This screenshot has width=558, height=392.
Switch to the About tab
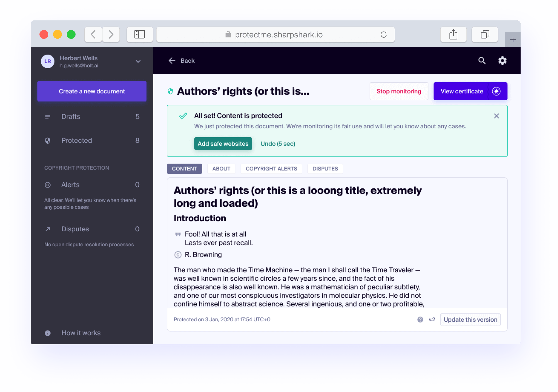(221, 169)
